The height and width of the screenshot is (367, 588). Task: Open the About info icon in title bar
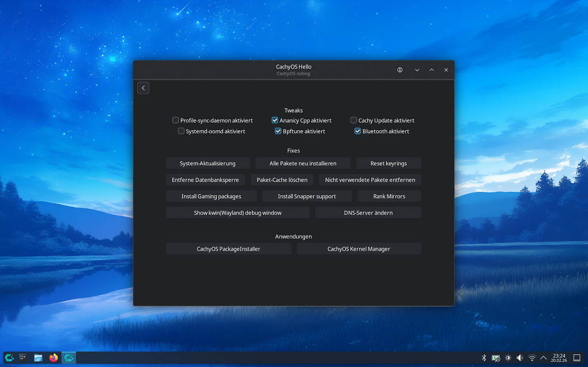coord(399,70)
